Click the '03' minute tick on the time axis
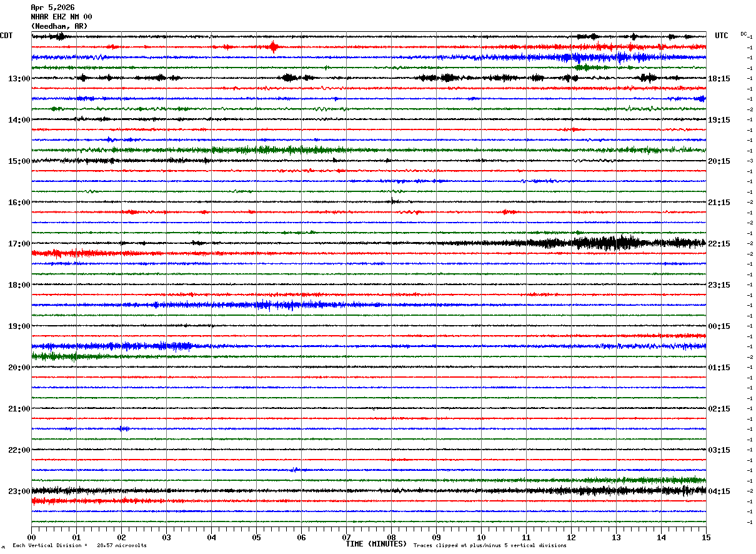 [166, 537]
